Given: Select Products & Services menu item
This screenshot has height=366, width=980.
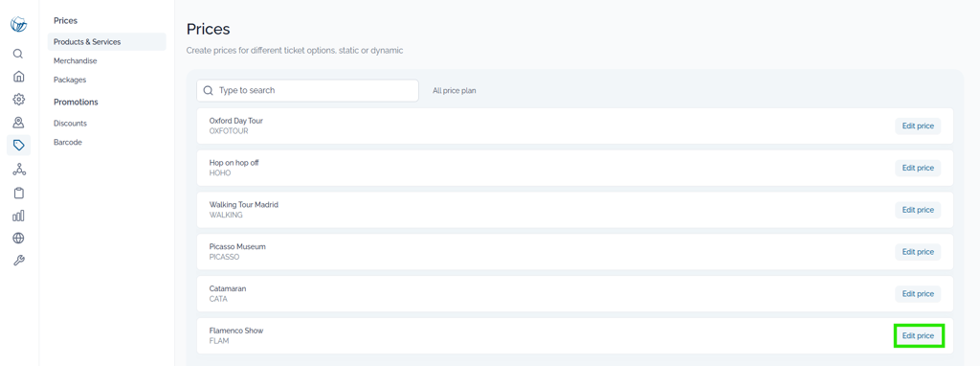Looking at the screenshot, I should pyautogui.click(x=107, y=42).
